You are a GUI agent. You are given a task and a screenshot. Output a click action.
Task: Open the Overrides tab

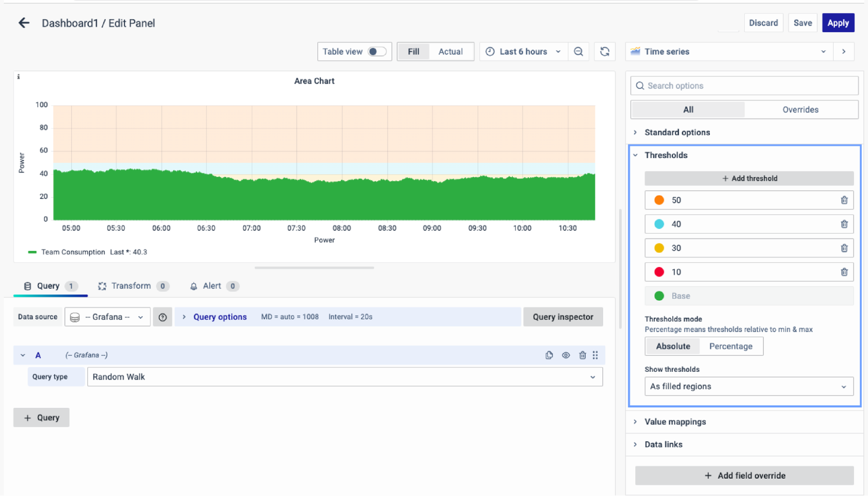point(800,110)
